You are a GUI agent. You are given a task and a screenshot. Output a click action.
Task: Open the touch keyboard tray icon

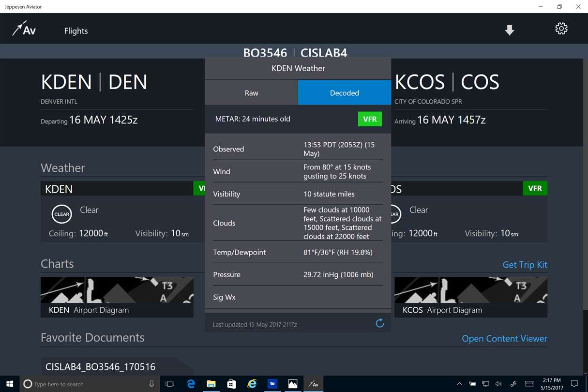click(529, 384)
